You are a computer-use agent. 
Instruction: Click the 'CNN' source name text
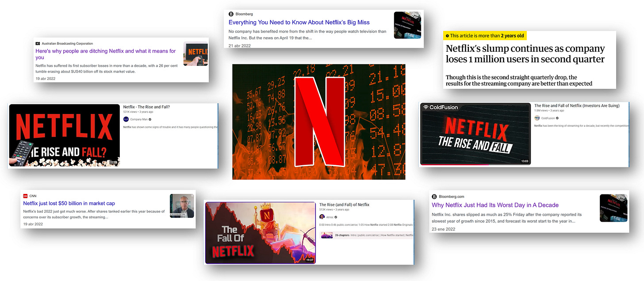tap(33, 196)
